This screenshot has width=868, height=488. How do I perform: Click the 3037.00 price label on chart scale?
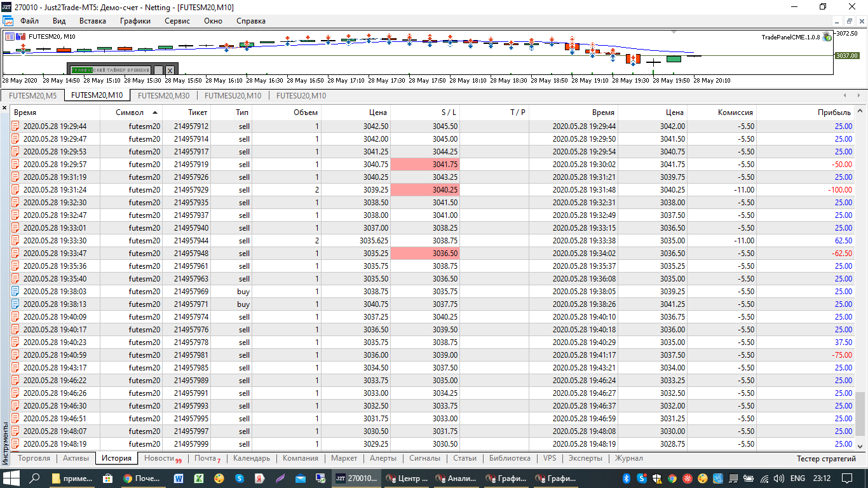click(x=846, y=56)
